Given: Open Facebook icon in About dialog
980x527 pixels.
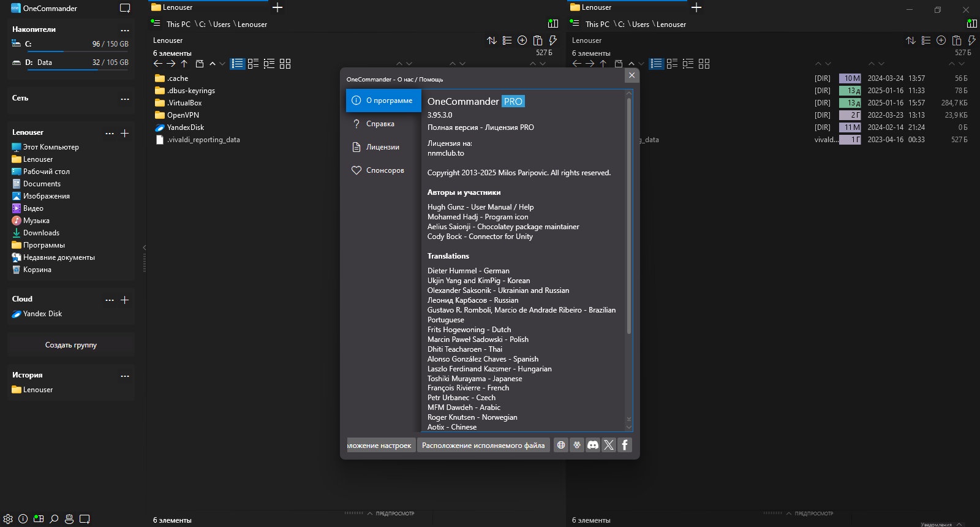Looking at the screenshot, I should pos(625,445).
